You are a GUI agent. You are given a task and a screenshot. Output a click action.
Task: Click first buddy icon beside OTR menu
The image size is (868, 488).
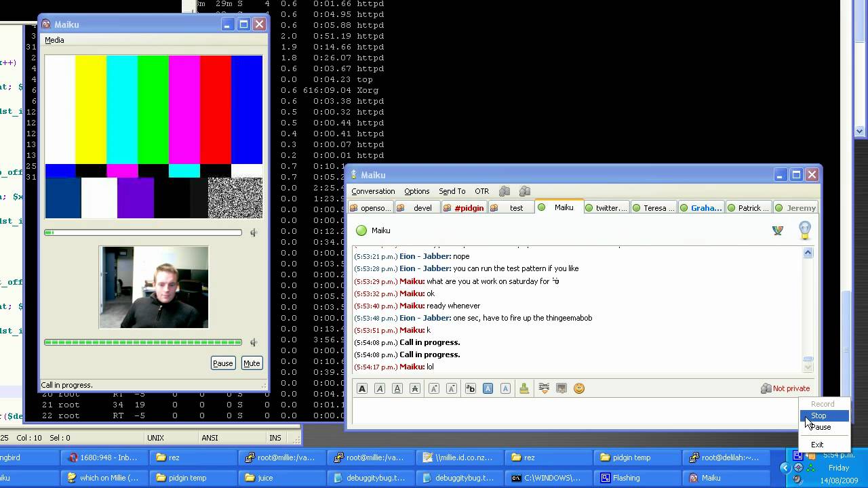pos(505,191)
